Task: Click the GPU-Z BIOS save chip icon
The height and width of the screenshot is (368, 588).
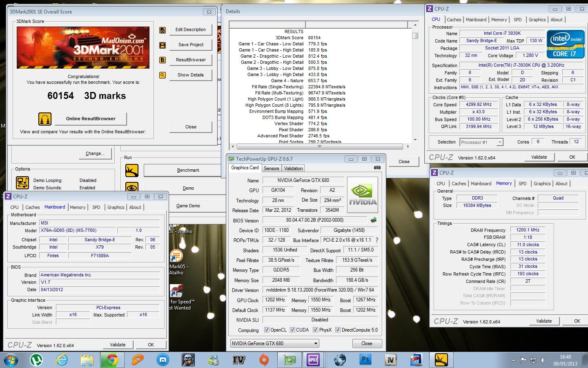Action: pyautogui.click(x=373, y=220)
